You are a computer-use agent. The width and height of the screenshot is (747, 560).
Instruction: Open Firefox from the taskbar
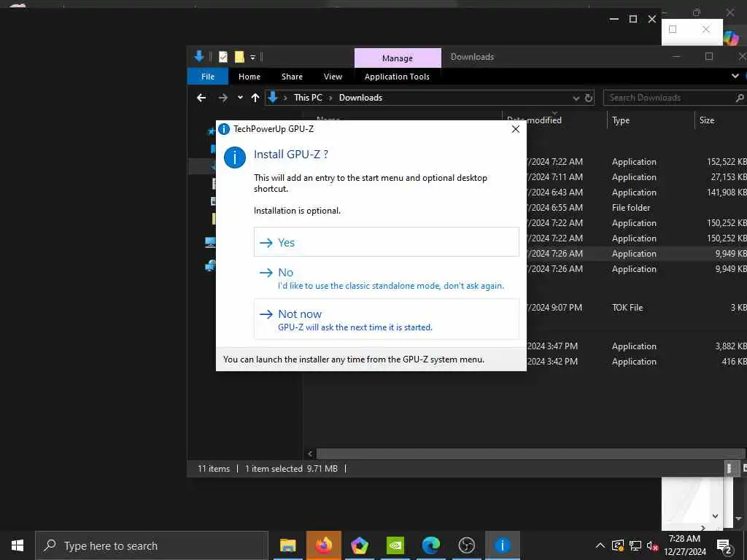323,545
